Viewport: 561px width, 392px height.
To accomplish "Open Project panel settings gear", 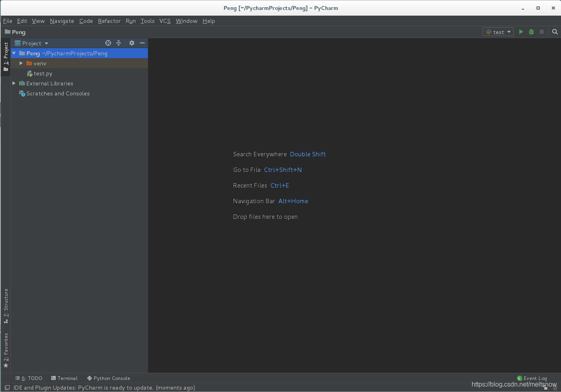I will [x=132, y=43].
